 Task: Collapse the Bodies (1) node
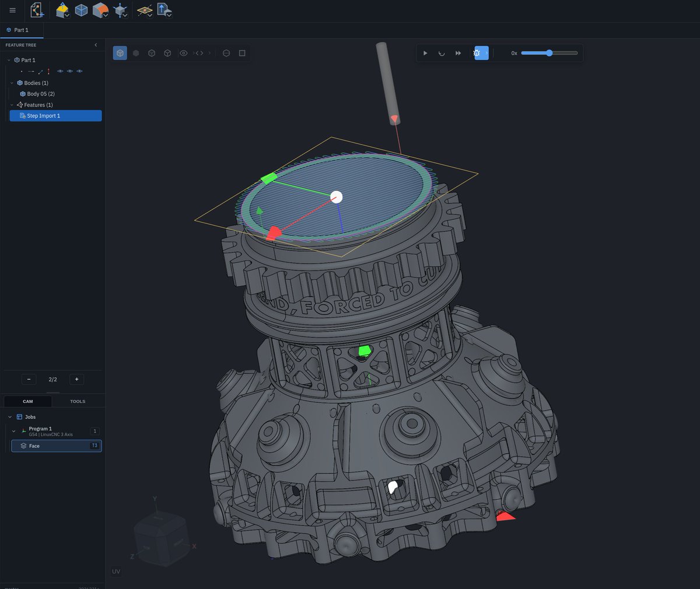tap(12, 83)
